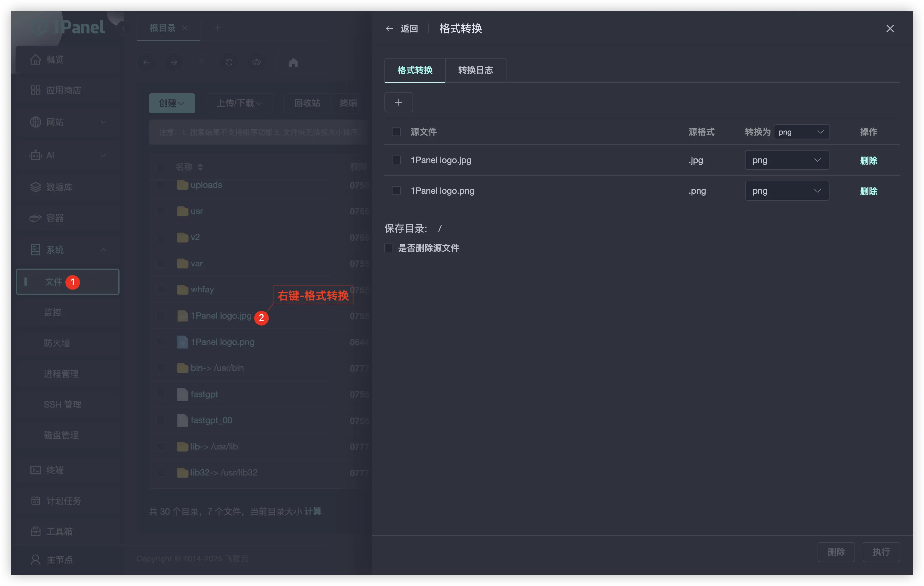Click the back arrow next to 返回
The height and width of the screenshot is (586, 924).
[389, 28]
